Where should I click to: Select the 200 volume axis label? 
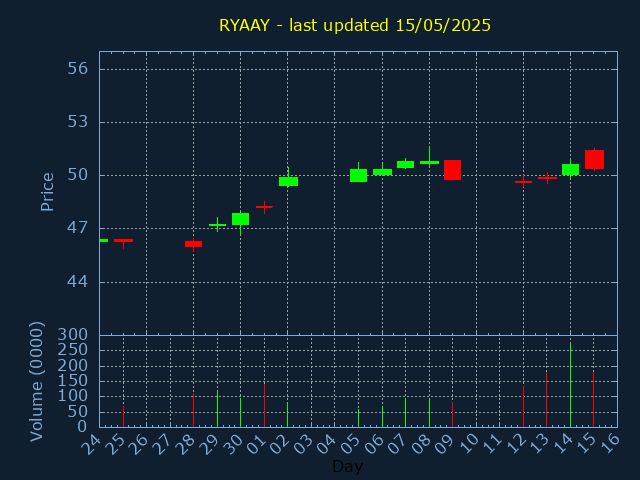[x=73, y=365]
